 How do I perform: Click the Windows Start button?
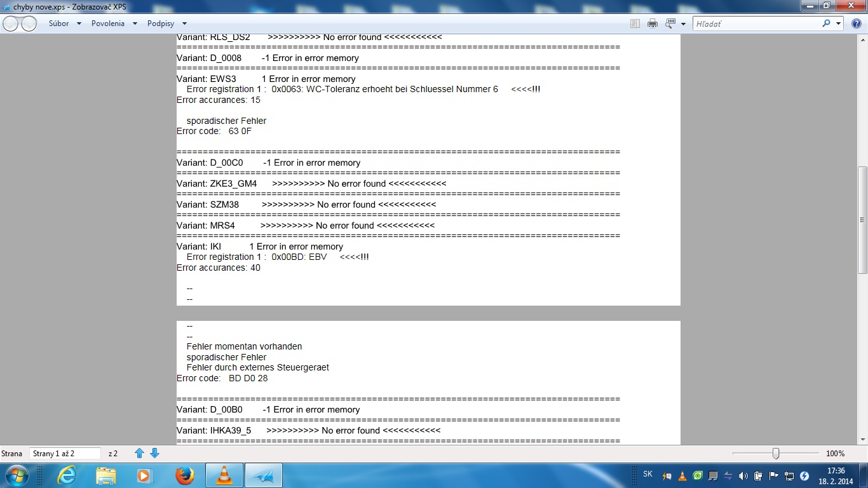point(16,475)
